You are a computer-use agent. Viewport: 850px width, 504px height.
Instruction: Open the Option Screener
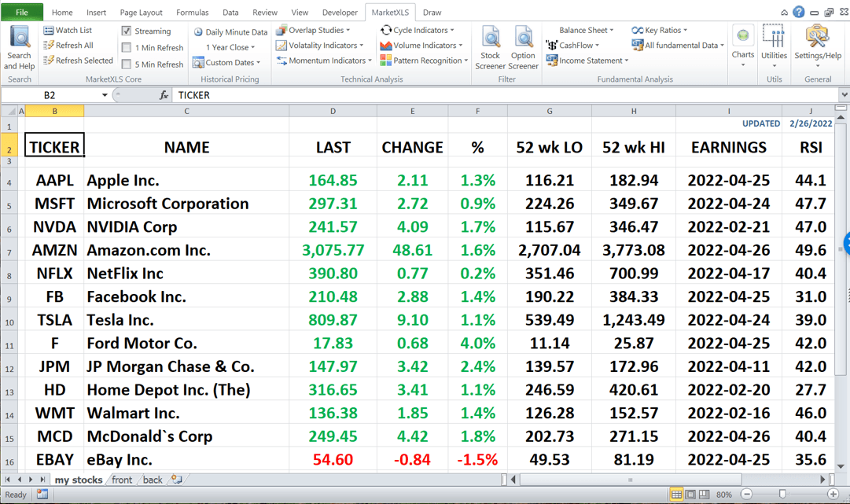523,46
